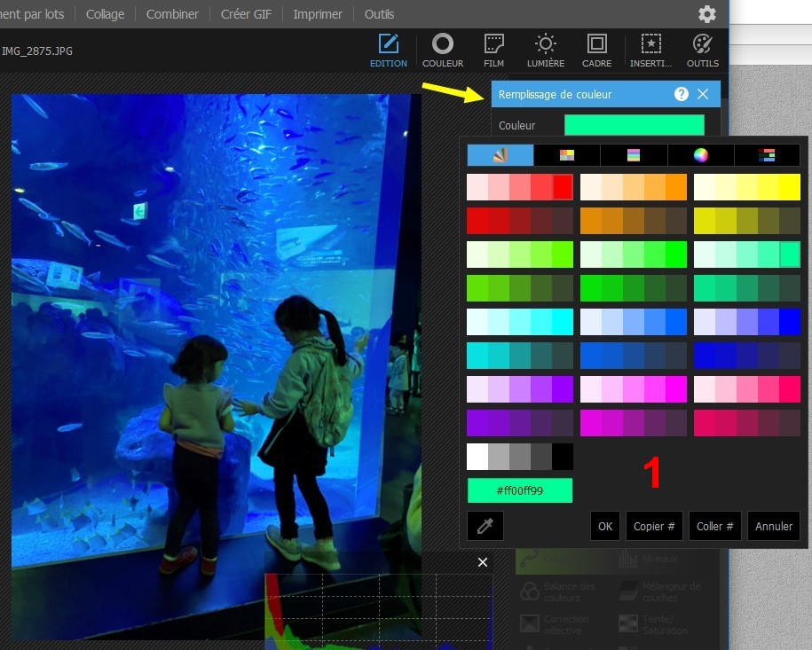Pick the bright cyan swatch
Screen dimensions: 812x650
tap(563, 321)
